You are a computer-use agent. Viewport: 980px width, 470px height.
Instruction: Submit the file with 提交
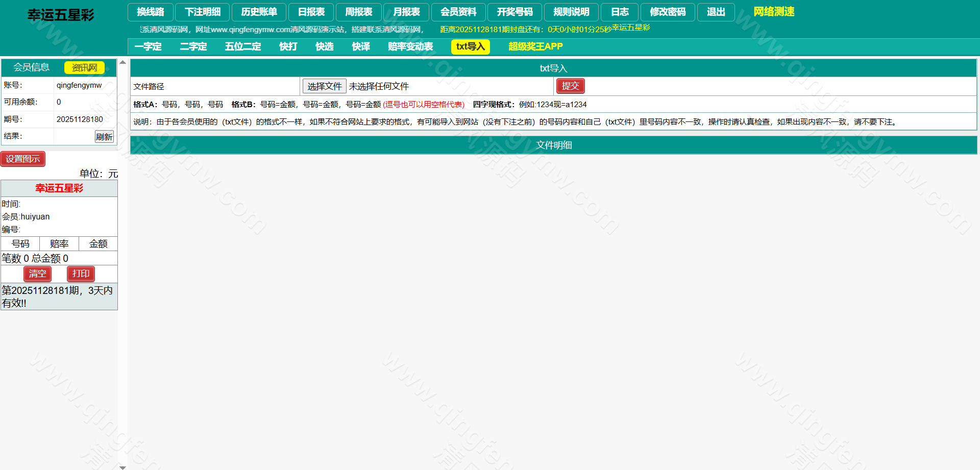[x=570, y=86]
